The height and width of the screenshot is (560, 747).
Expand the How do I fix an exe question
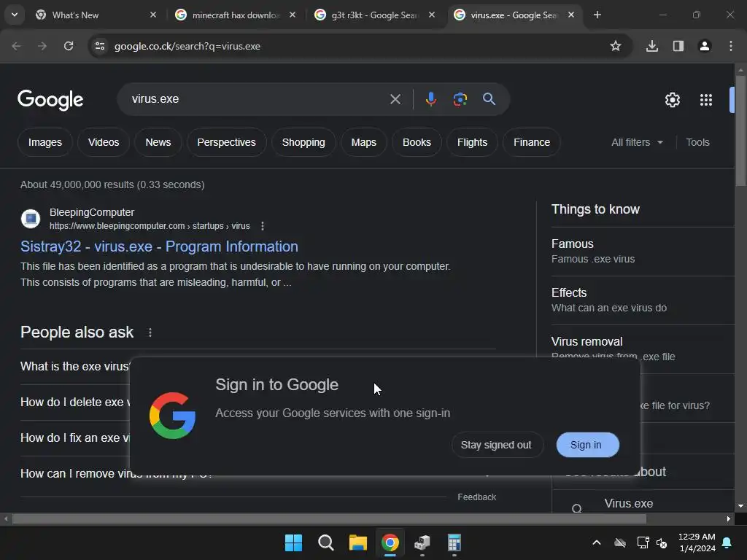(75, 438)
